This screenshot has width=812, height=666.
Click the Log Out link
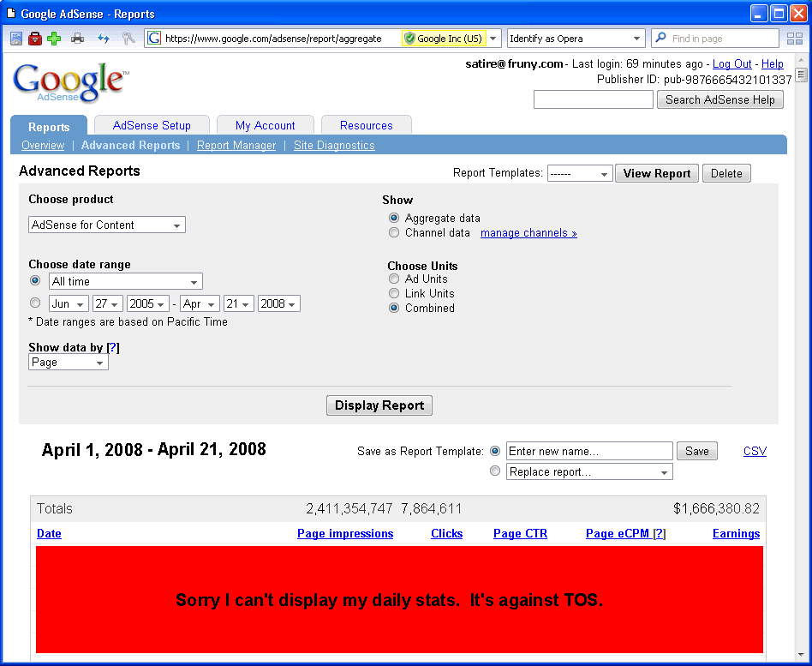(731, 63)
